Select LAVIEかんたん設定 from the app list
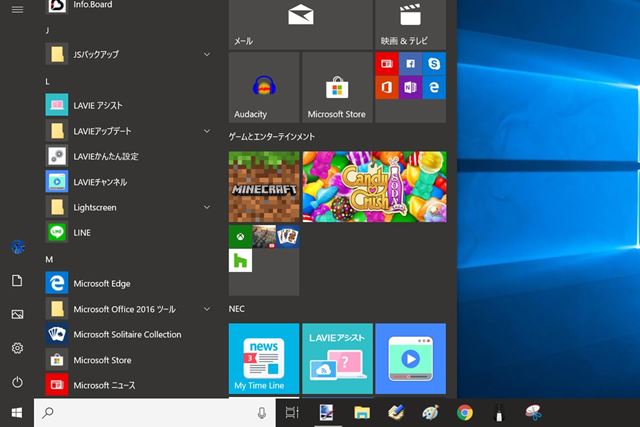The image size is (640, 427). pos(106,156)
